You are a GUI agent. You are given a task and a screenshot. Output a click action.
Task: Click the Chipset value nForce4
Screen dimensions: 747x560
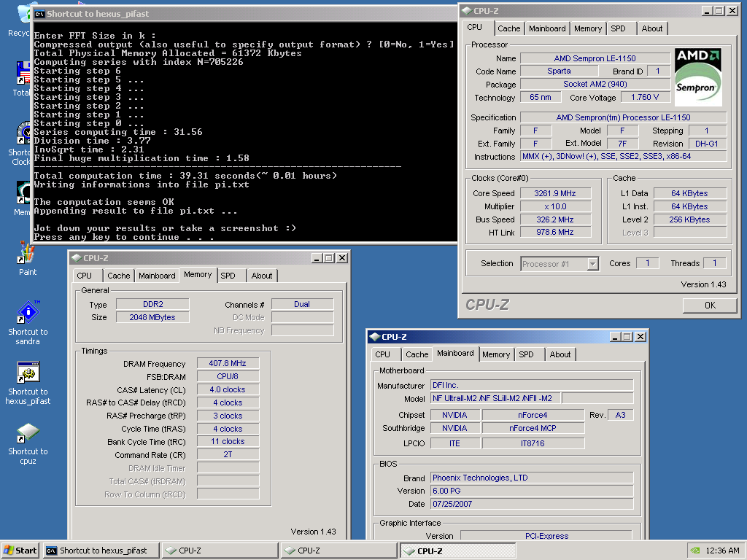(533, 415)
